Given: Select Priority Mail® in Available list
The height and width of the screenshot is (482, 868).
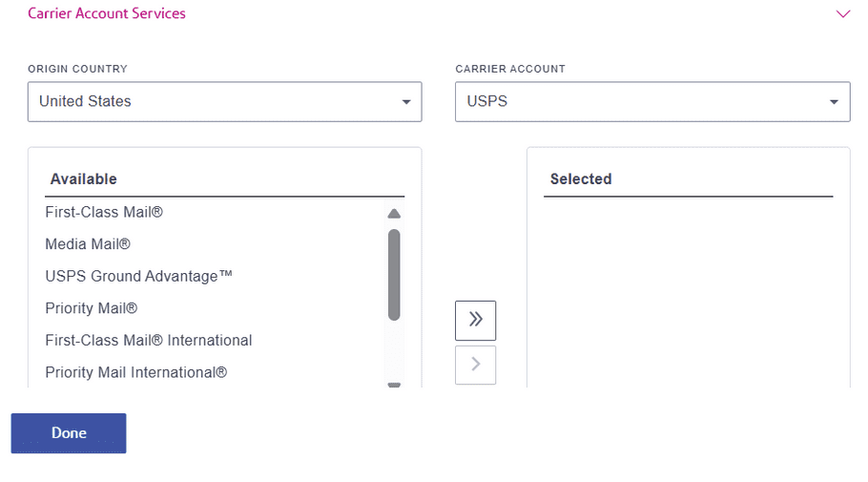Looking at the screenshot, I should pos(92,308).
